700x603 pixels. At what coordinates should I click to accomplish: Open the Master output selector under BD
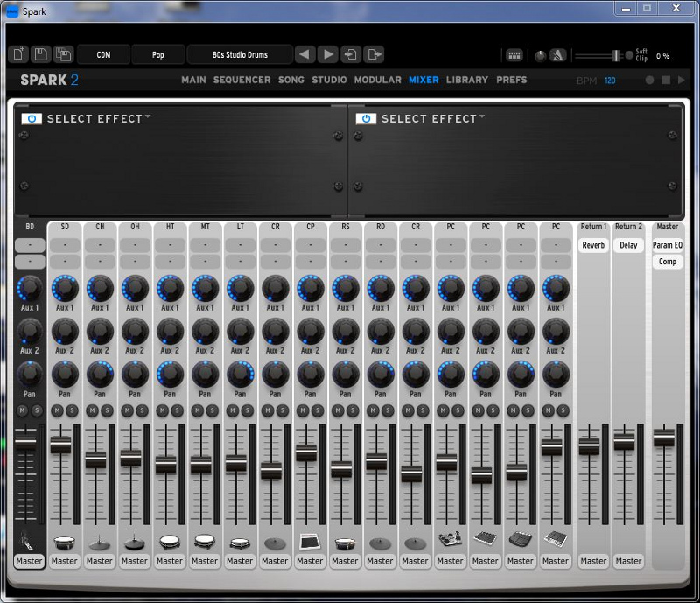[x=30, y=561]
